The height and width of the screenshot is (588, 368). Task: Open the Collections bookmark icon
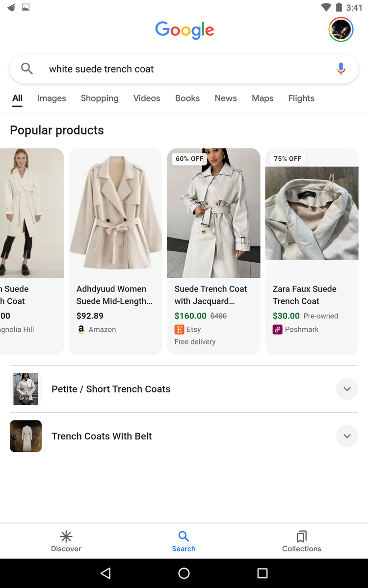[301, 536]
